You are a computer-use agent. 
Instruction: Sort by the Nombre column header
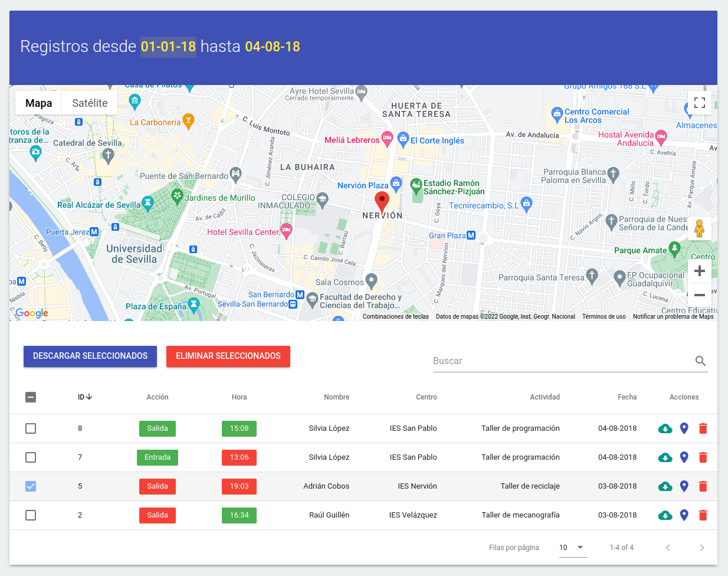point(336,397)
